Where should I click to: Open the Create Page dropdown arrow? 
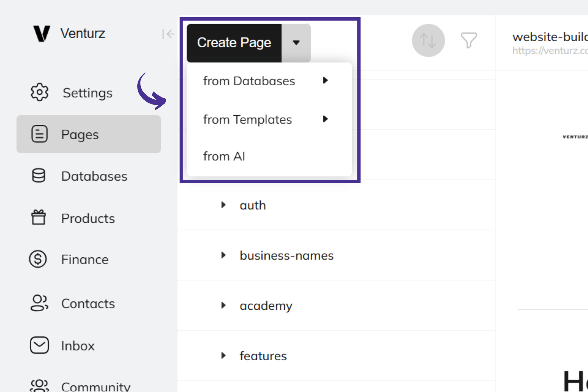point(296,43)
